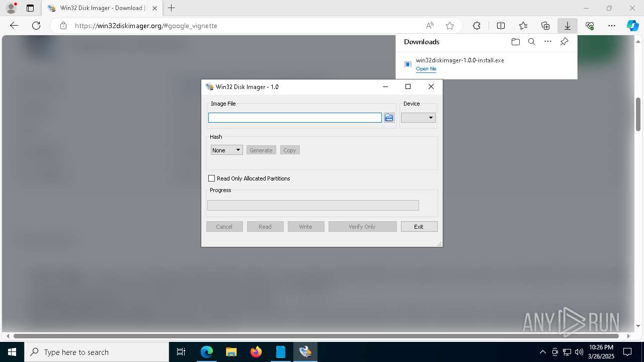
Task: Minimize the Win32 Disk Imager window
Action: click(385, 86)
